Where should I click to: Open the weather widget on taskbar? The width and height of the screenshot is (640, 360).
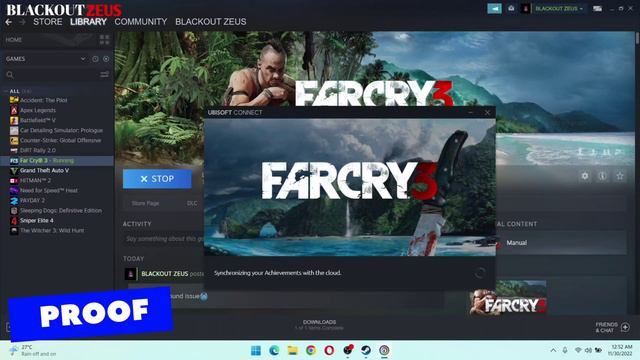click(33, 350)
